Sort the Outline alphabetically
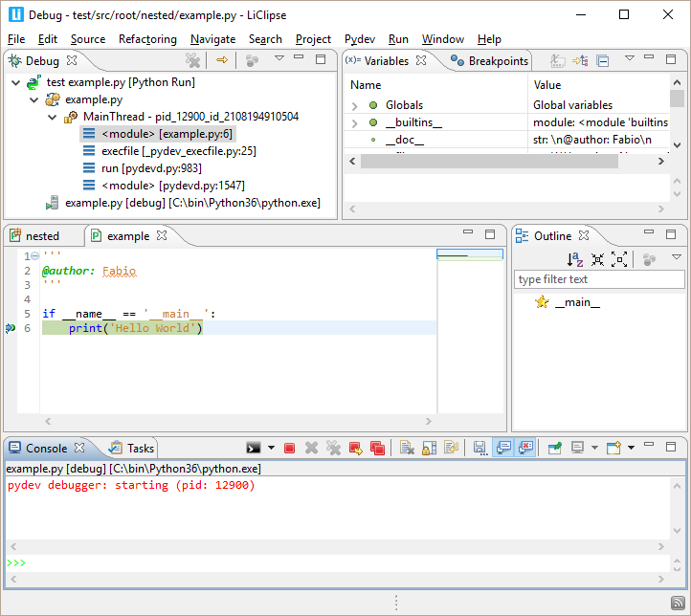Screen dimensions: 691x616 click(x=574, y=259)
